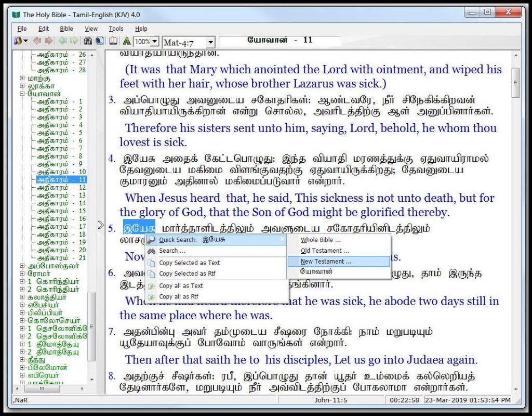Select the பிலேமோன் book label
Screen dimensions: 532x416
(47, 368)
